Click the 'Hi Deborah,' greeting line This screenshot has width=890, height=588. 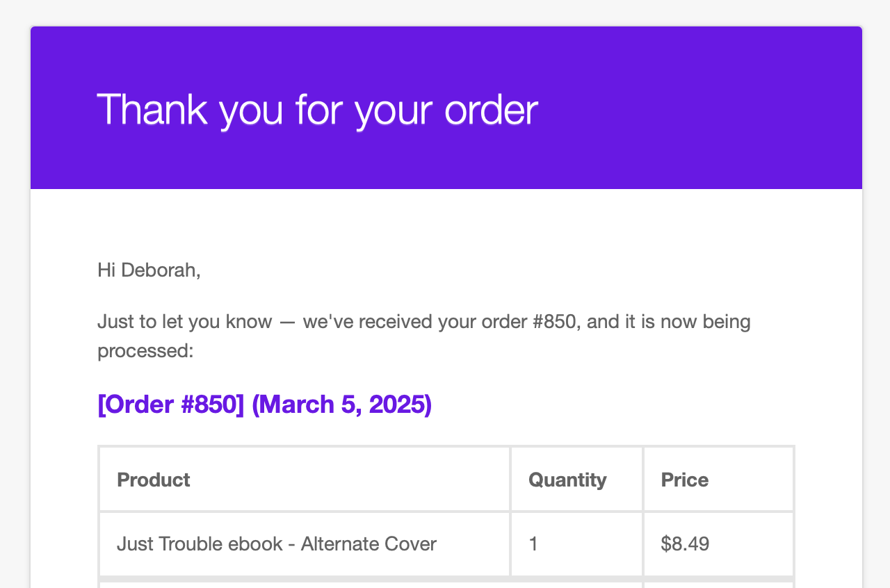(x=149, y=270)
